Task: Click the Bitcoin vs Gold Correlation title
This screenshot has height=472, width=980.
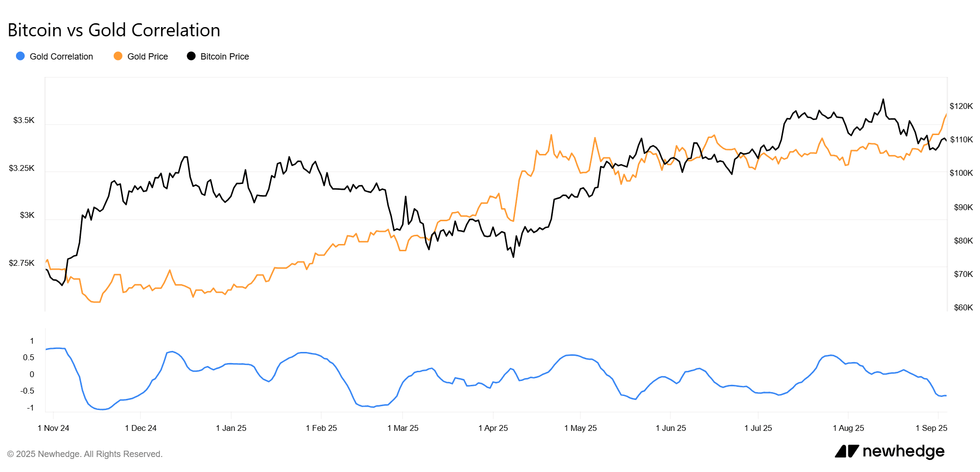Action: (x=114, y=30)
